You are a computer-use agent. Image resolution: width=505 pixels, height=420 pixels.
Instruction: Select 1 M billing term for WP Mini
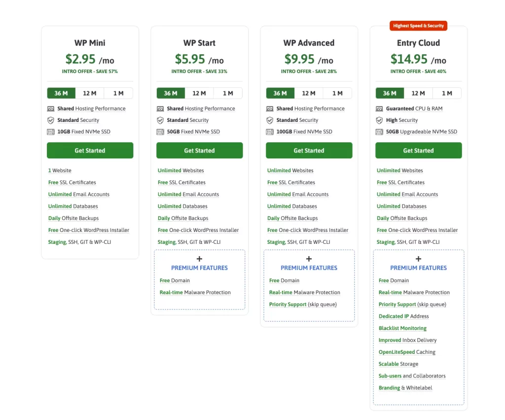[x=118, y=93]
